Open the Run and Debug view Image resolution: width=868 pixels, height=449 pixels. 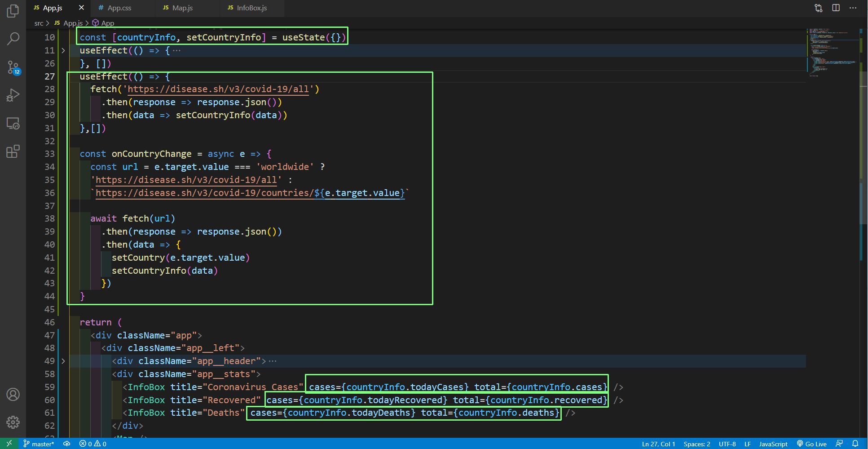pyautogui.click(x=13, y=95)
